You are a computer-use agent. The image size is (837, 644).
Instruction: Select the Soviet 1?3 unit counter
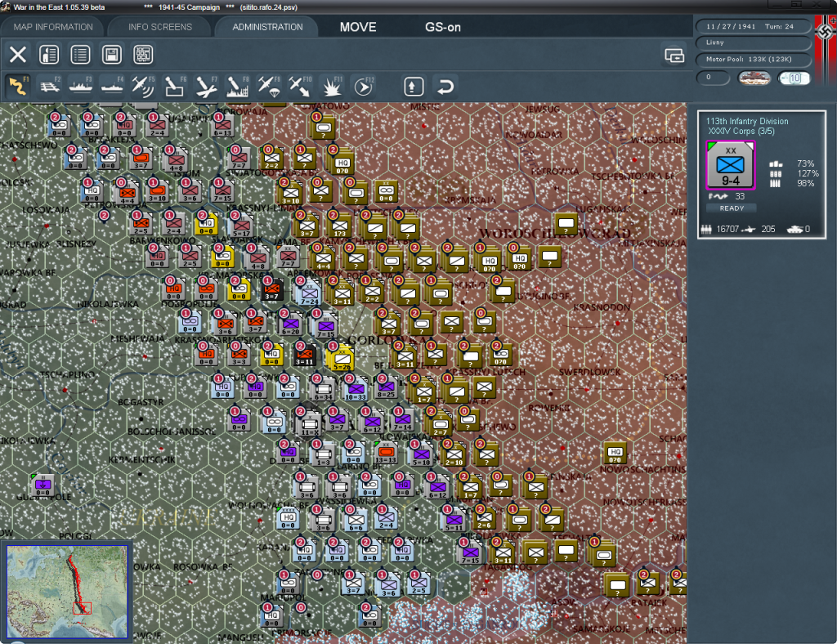tap(339, 226)
